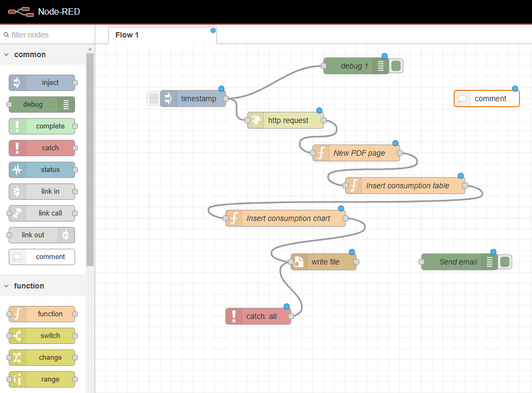The image size is (532, 393).
Task: Select the range node in palette
Action: (x=42, y=379)
